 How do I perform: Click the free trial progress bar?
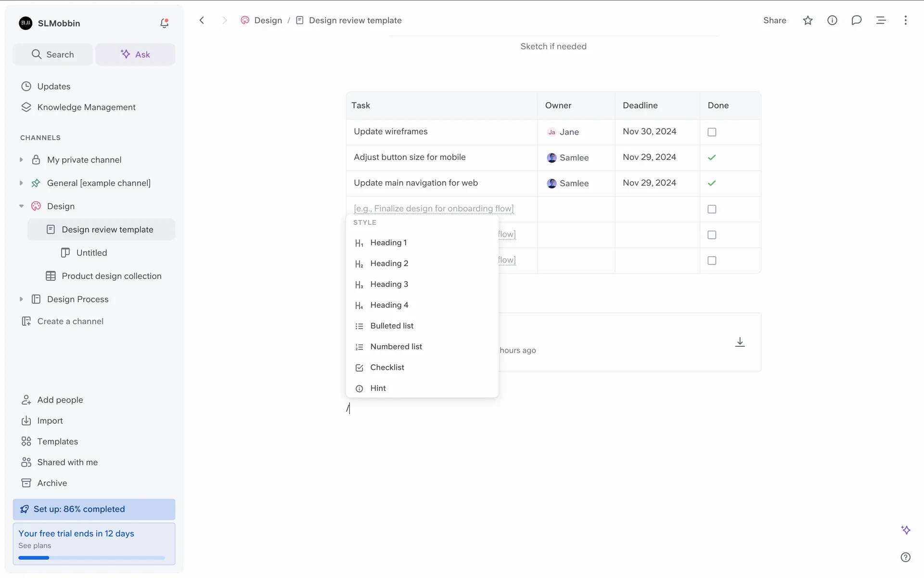(91, 558)
